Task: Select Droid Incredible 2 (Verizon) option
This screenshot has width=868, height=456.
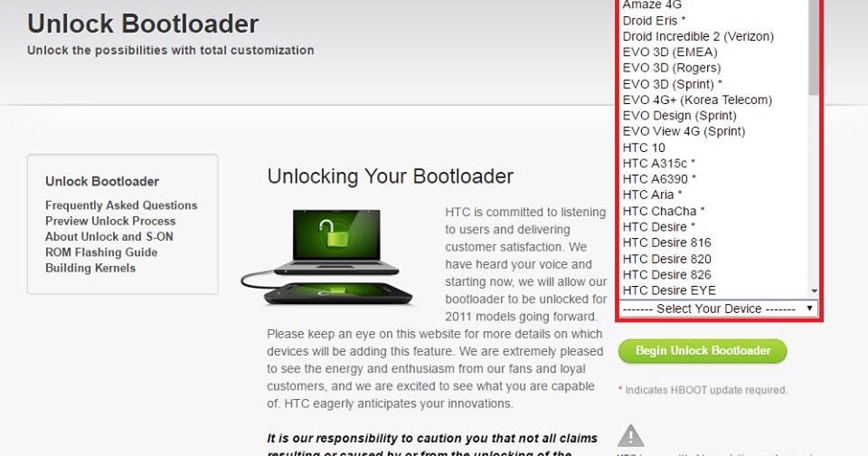Action: [698, 36]
